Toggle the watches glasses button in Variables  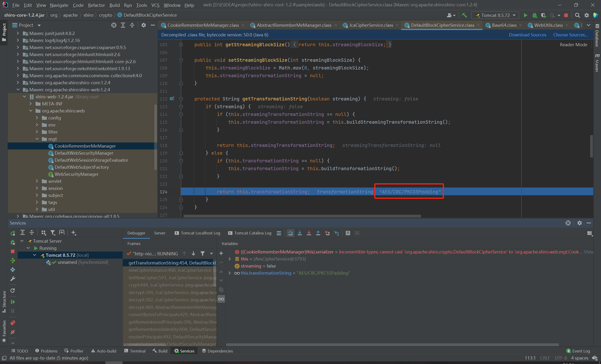[x=221, y=299]
